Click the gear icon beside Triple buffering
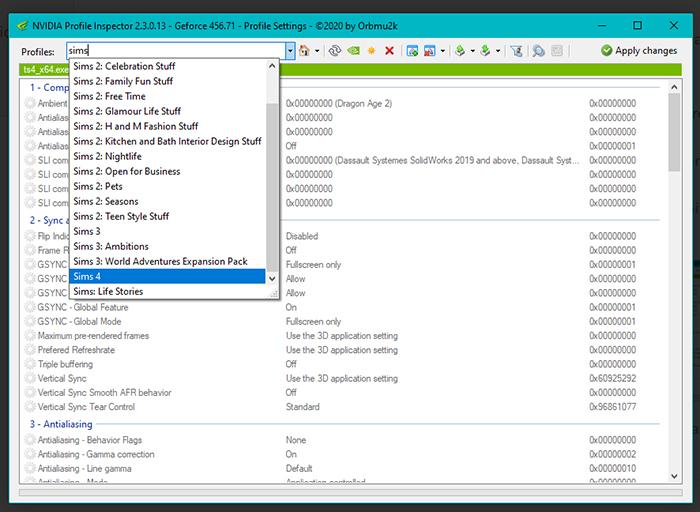The width and height of the screenshot is (700, 512). (30, 364)
